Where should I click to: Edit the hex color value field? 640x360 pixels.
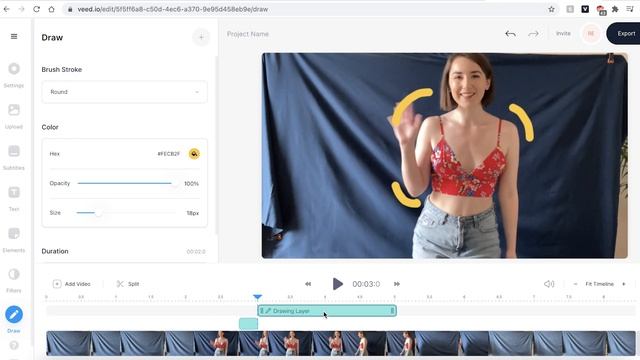pos(169,154)
